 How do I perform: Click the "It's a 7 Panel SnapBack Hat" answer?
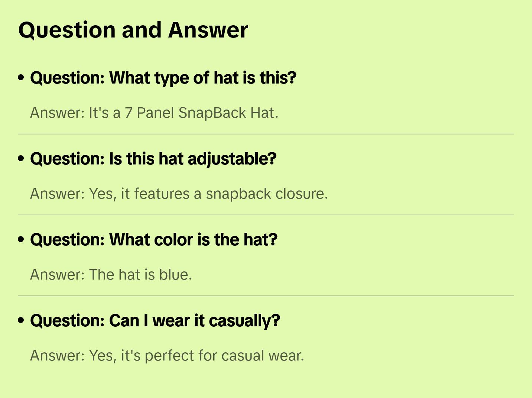154,113
